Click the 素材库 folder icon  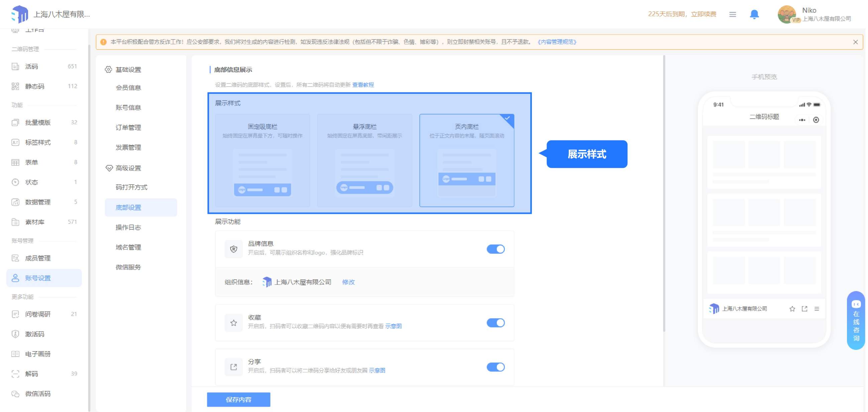(x=15, y=222)
